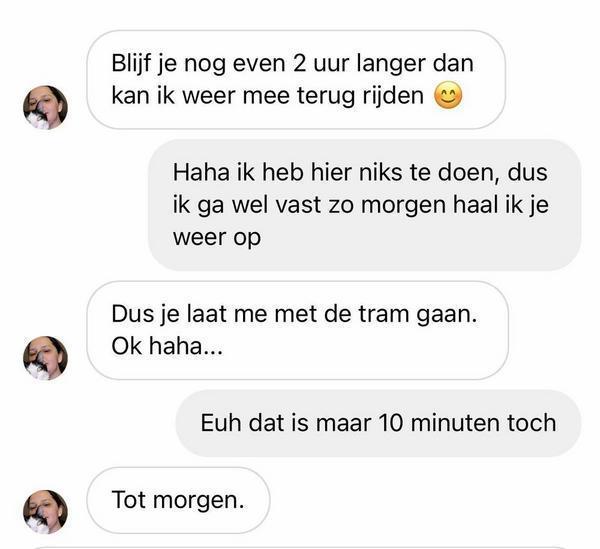Click the word "morgen" in the last bubble
The height and width of the screenshot is (549, 600).
tap(199, 501)
